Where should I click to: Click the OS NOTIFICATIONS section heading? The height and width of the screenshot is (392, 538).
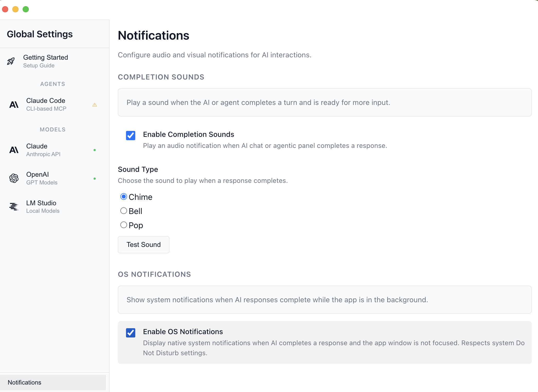[154, 274]
